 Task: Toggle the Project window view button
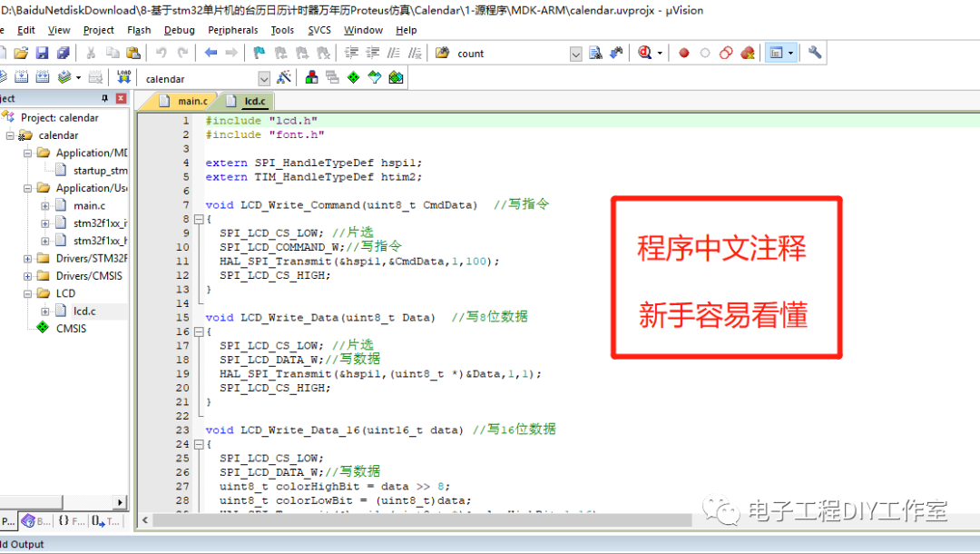click(776, 54)
